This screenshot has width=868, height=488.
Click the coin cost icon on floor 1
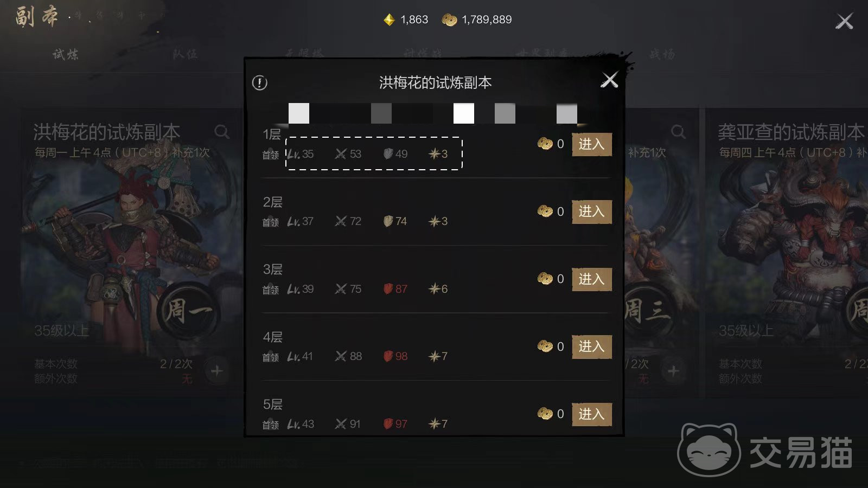545,144
